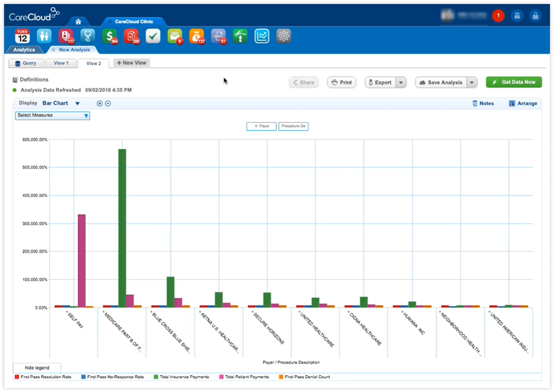Open the fax/printer icon with 51 badge
Image resolution: width=554 pixels, height=392 pixels.
[x=218, y=36]
